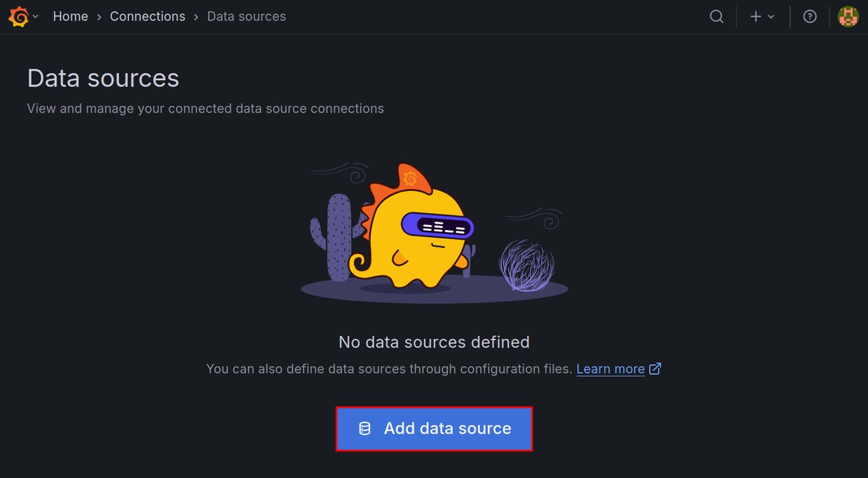The height and width of the screenshot is (478, 868).
Task: Click the Grafana flame logo
Action: [x=17, y=16]
